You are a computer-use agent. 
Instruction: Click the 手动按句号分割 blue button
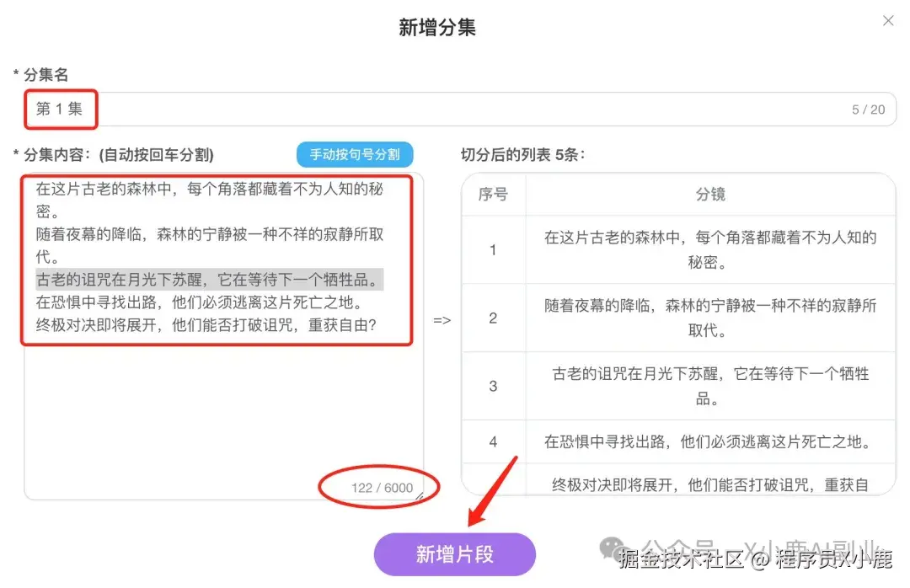coord(355,154)
